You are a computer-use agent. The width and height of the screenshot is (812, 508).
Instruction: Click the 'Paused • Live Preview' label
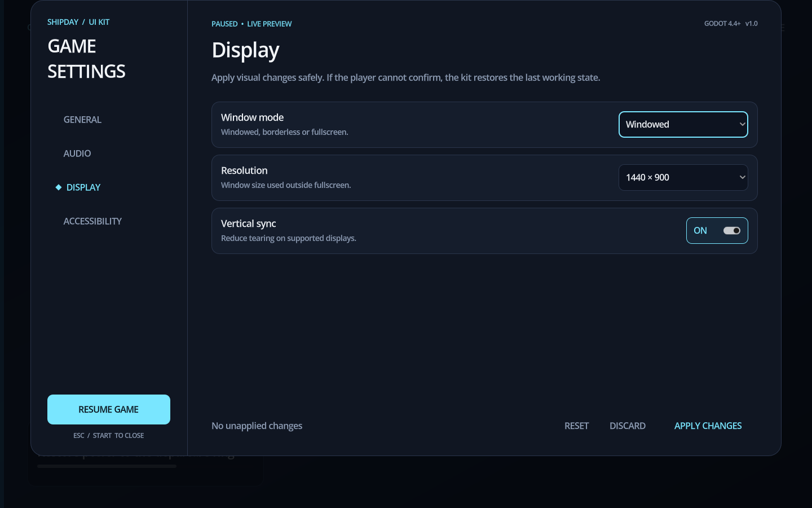pos(251,24)
